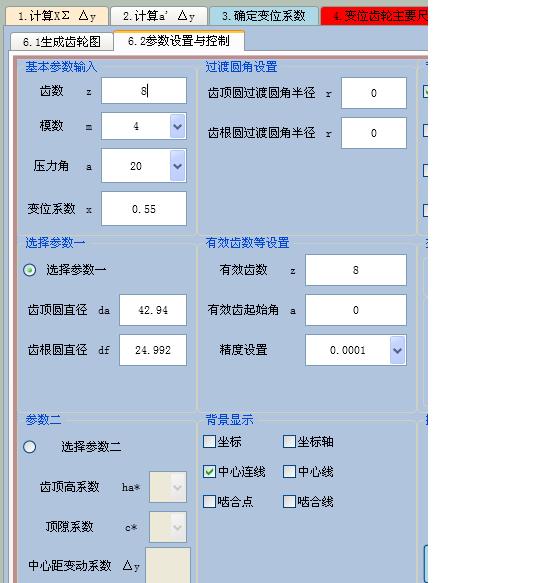This screenshot has height=583, width=540.
Task: Open the 精度设置 dropdown arrow
Action: [x=397, y=350]
